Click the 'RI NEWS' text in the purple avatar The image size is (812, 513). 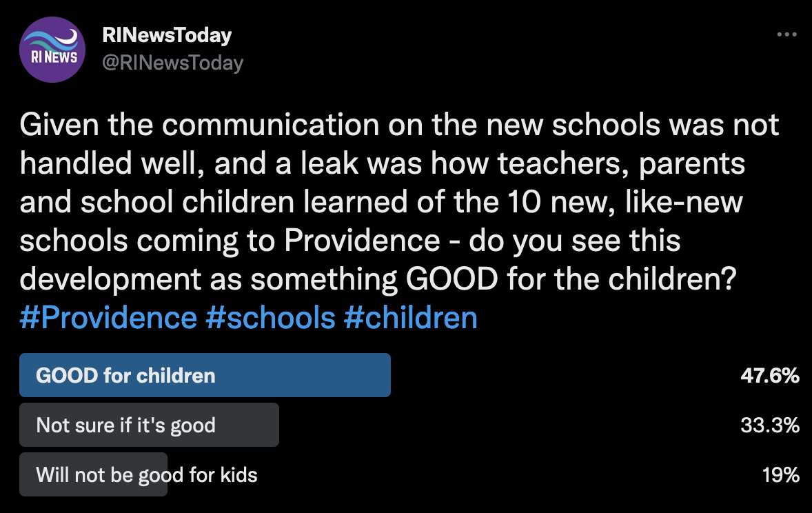pyautogui.click(x=54, y=57)
